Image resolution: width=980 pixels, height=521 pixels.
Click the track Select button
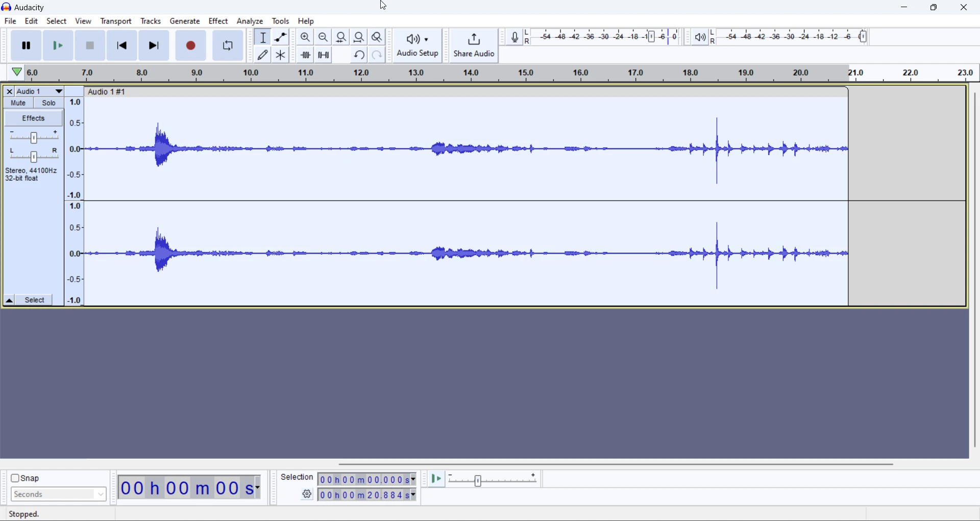click(x=35, y=301)
